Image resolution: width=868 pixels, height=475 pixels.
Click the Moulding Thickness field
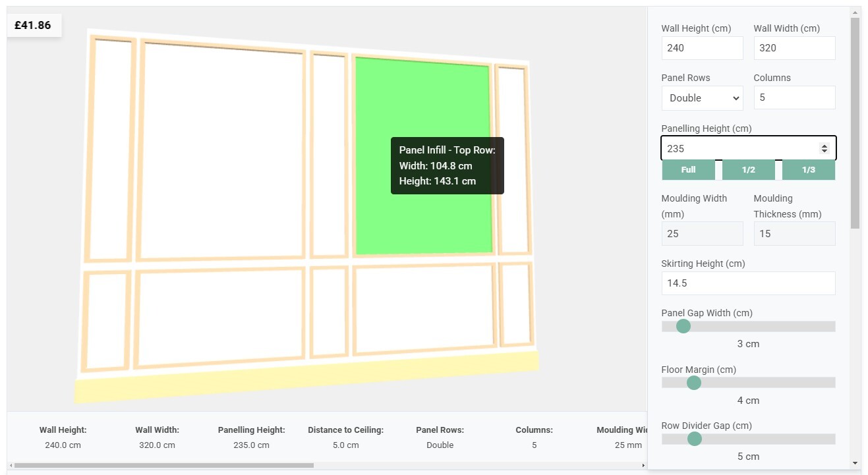coord(794,234)
